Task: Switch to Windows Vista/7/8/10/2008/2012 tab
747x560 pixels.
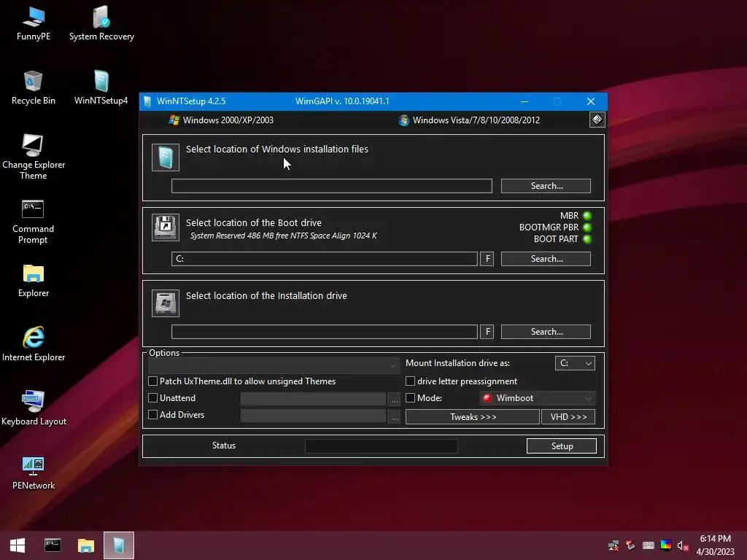Action: (x=469, y=120)
